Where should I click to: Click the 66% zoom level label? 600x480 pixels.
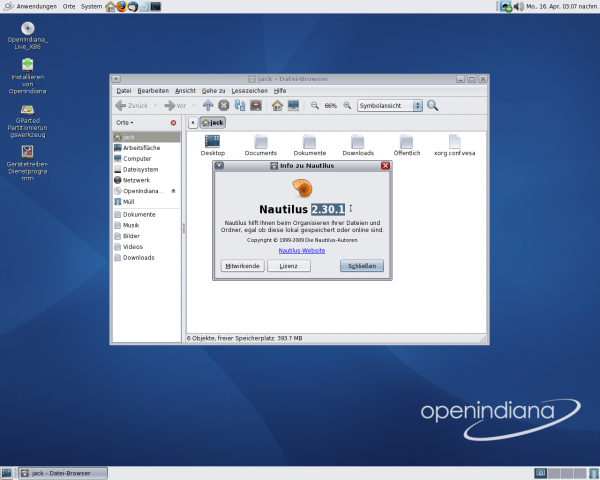tap(331, 106)
